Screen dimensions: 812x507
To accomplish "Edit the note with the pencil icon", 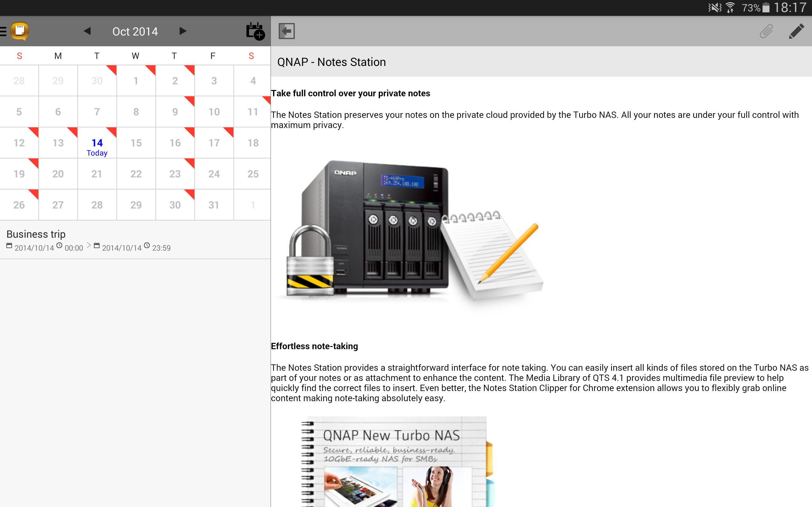I will coord(797,31).
